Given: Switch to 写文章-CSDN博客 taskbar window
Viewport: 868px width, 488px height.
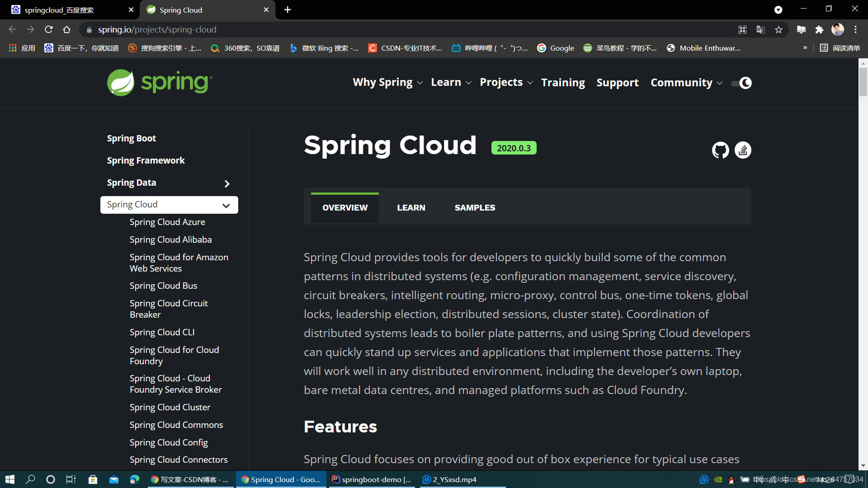Looking at the screenshot, I should (190, 479).
